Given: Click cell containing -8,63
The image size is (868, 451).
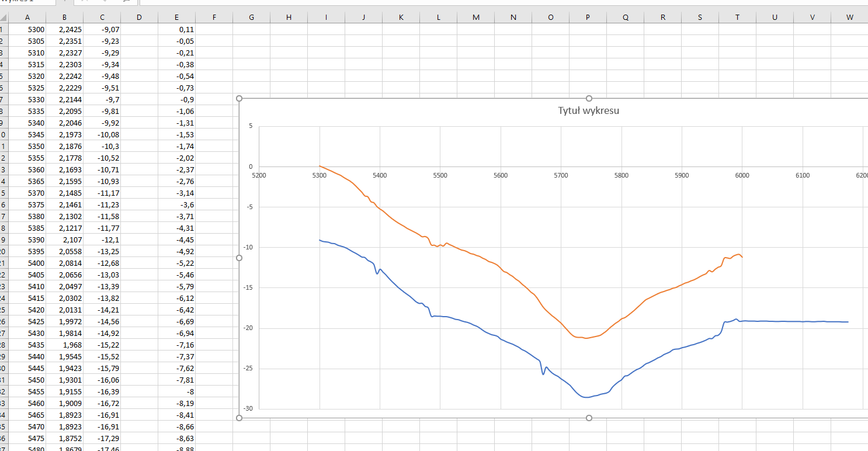Looking at the screenshot, I should [x=176, y=438].
